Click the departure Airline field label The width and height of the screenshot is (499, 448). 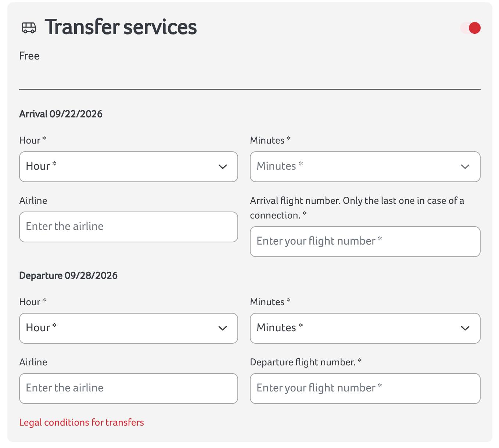[33, 362]
